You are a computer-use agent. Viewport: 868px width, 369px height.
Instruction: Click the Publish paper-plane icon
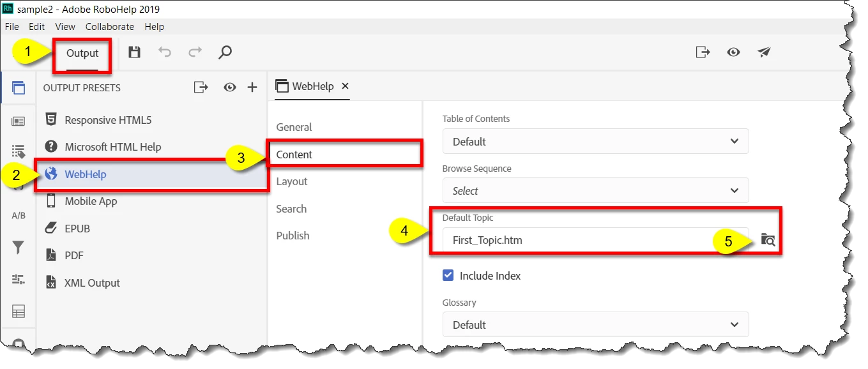tap(764, 52)
